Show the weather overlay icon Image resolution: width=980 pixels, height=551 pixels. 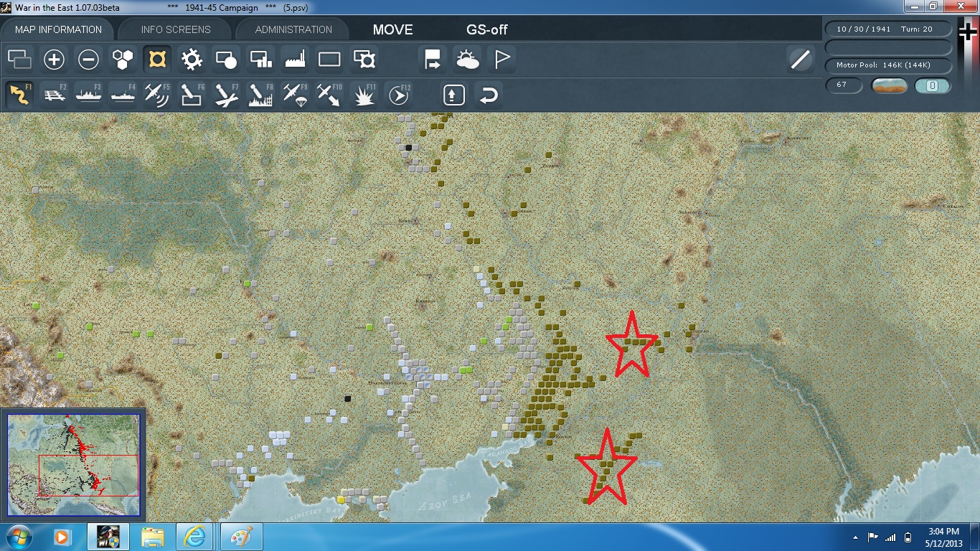[x=467, y=60]
